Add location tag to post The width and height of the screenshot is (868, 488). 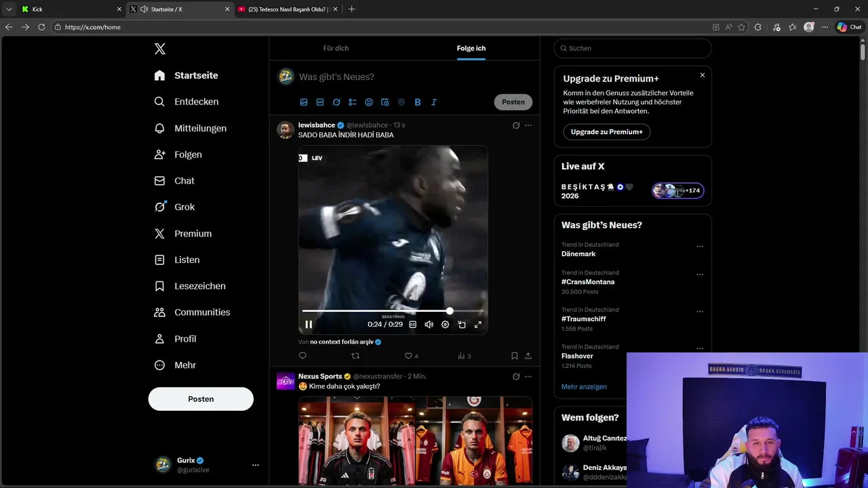[x=401, y=102]
